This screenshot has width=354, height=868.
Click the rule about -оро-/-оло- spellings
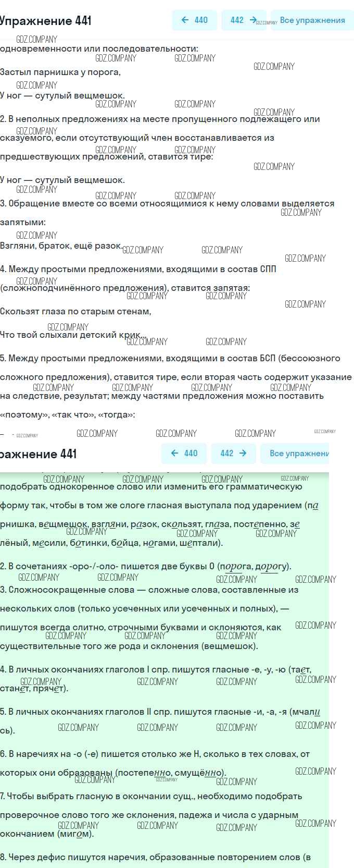coord(146,567)
